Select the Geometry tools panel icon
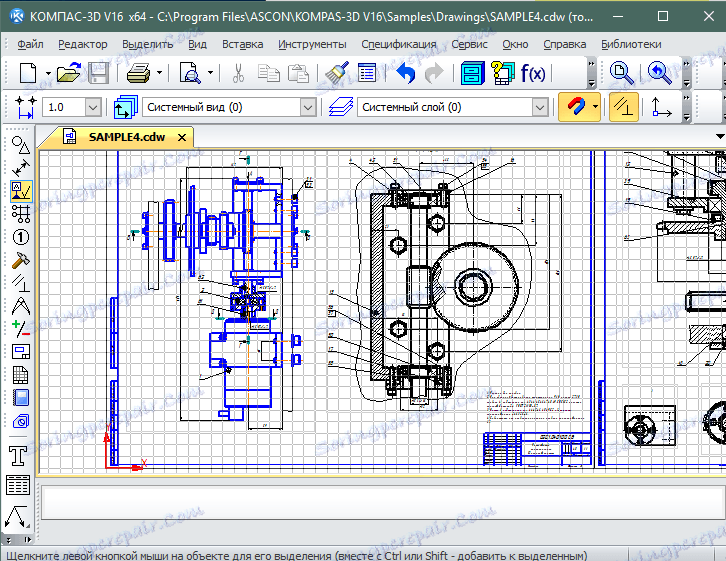The height and width of the screenshot is (561, 726). click(20, 145)
